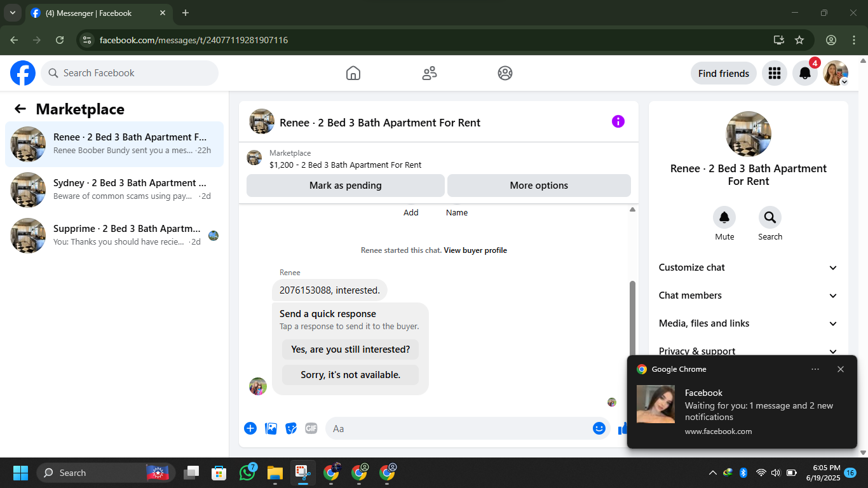Expand Media, files and links section
The width and height of the screenshot is (868, 488).
pyautogui.click(x=749, y=323)
